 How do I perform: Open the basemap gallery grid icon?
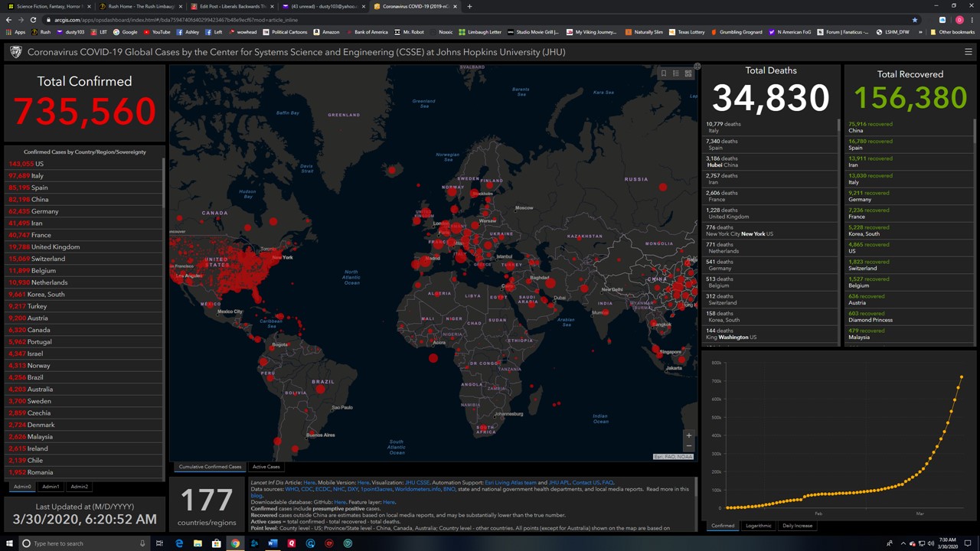click(x=688, y=73)
